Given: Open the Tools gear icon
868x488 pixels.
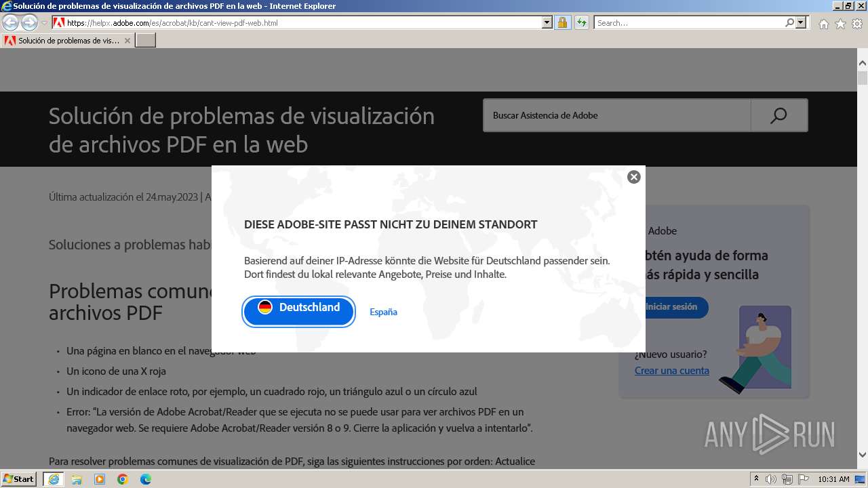Looking at the screenshot, I should [x=857, y=24].
